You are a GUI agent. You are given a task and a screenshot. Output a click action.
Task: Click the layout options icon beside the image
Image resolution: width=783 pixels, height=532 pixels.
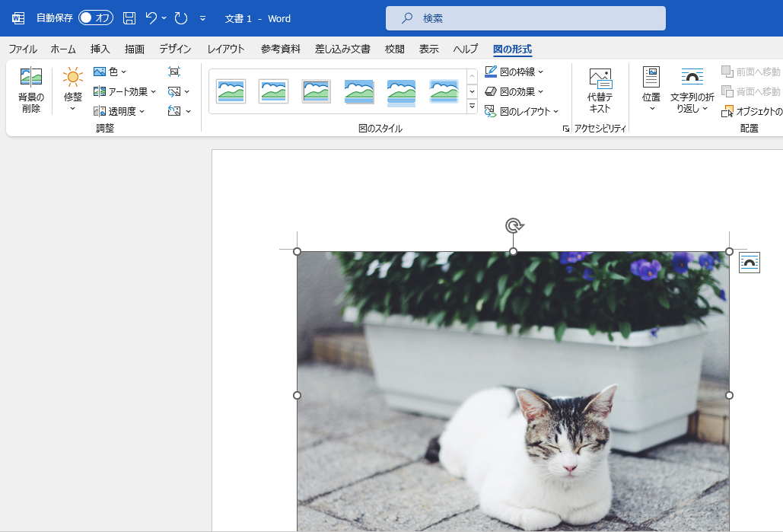pyautogui.click(x=749, y=263)
